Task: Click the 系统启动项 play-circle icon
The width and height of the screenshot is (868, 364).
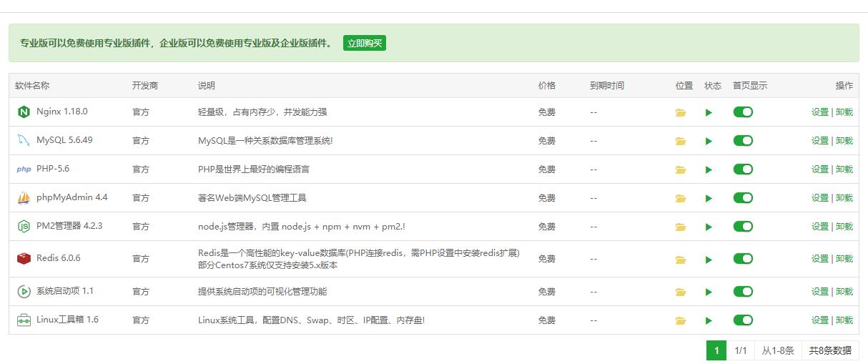Action: click(24, 292)
